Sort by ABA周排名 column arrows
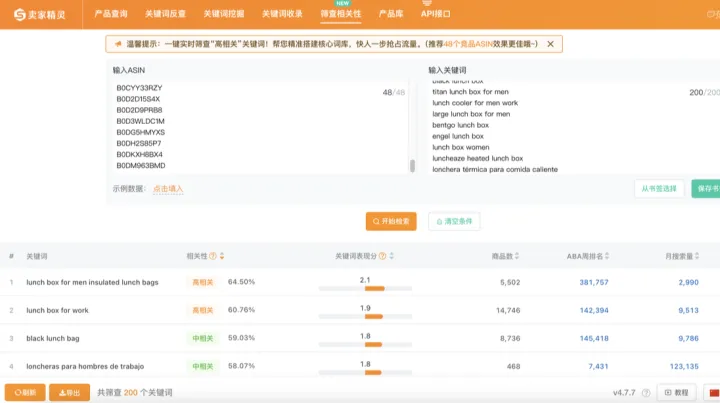720x403 pixels. pos(607,256)
